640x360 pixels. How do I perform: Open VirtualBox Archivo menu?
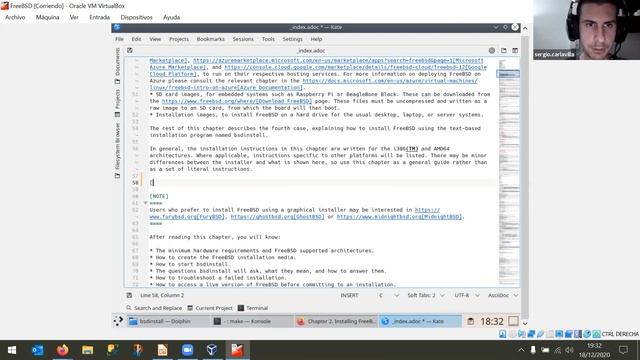[15, 17]
